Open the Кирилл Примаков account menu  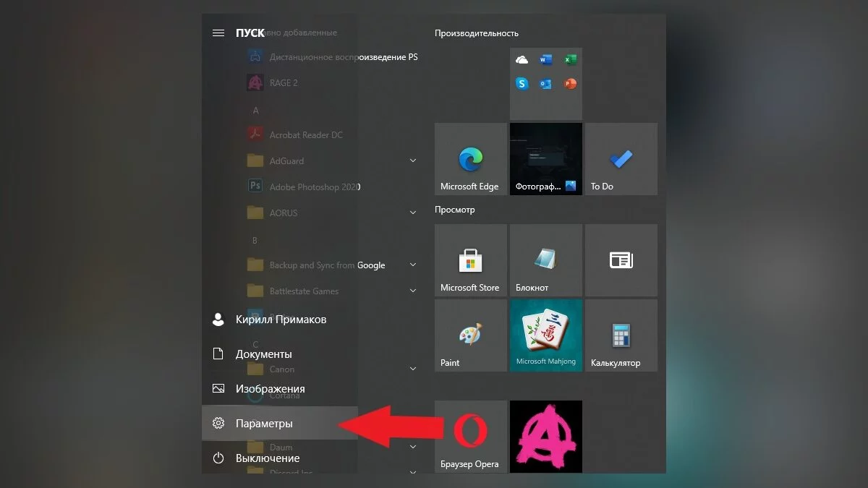(x=280, y=320)
